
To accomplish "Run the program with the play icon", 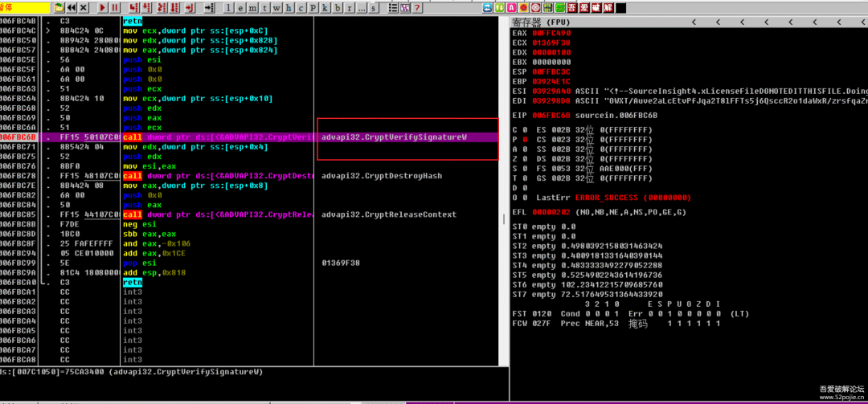I will [x=103, y=7].
